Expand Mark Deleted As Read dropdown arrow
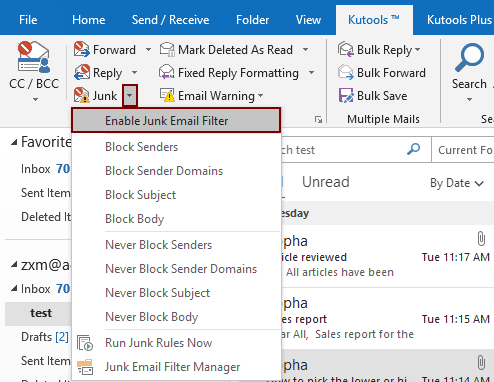 coord(305,50)
